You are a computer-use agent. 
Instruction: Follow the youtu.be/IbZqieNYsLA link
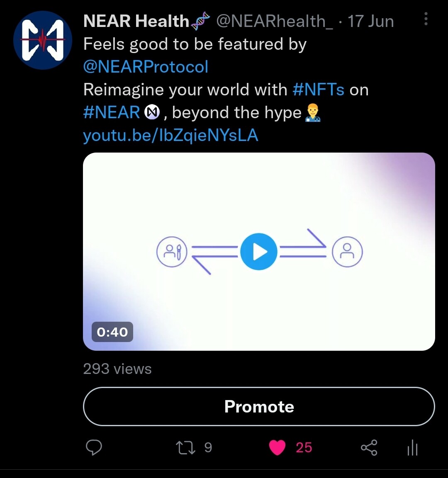pyautogui.click(x=171, y=135)
